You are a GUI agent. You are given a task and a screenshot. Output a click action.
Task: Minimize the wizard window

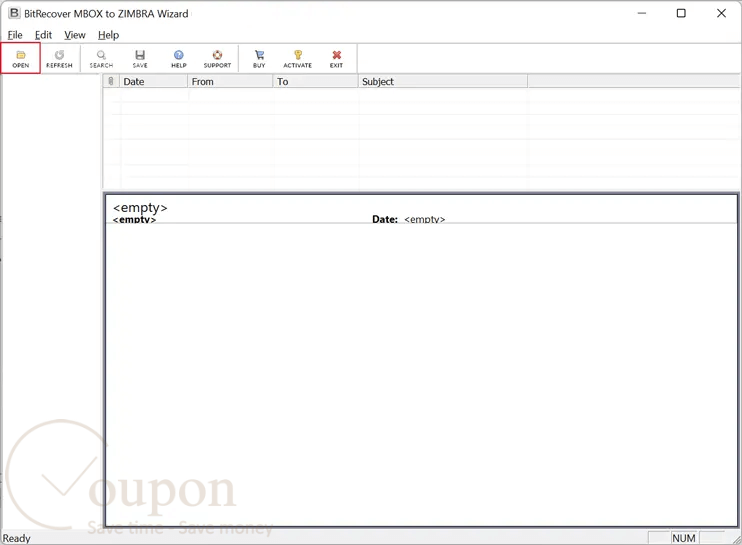pyautogui.click(x=642, y=13)
